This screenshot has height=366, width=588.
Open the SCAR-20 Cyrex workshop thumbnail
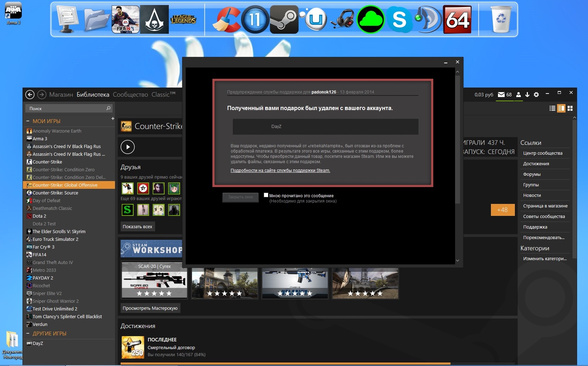[x=154, y=280]
